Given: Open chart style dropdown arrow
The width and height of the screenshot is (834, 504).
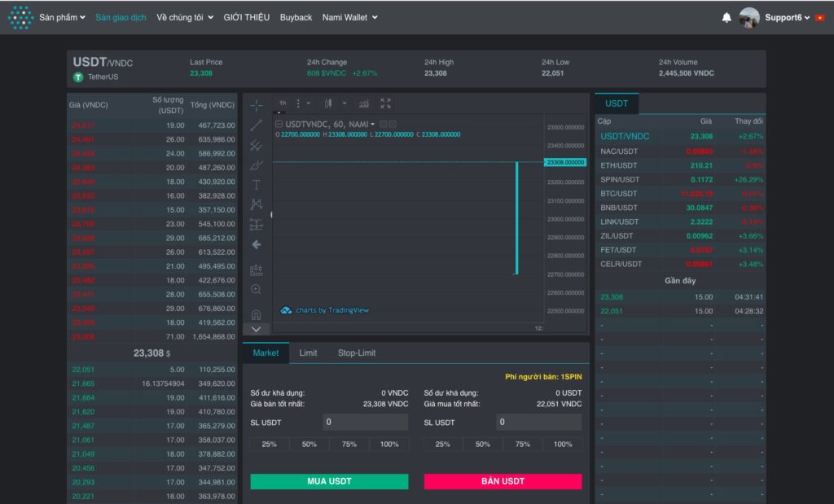Looking at the screenshot, I should 345,103.
